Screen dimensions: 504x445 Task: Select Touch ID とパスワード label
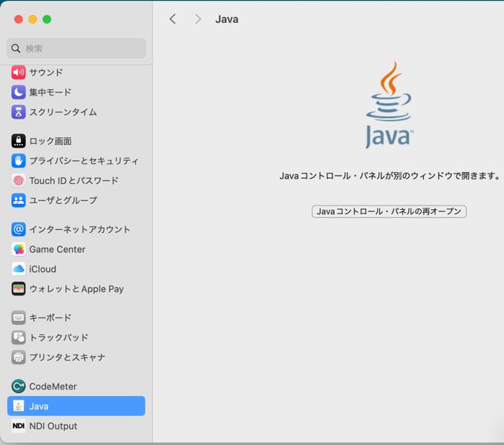(x=74, y=180)
